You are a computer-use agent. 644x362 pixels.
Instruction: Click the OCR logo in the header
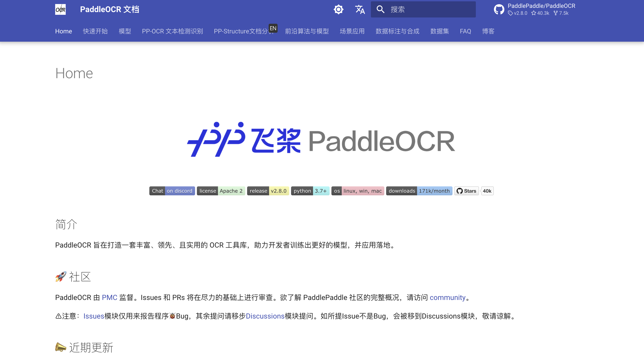61,9
